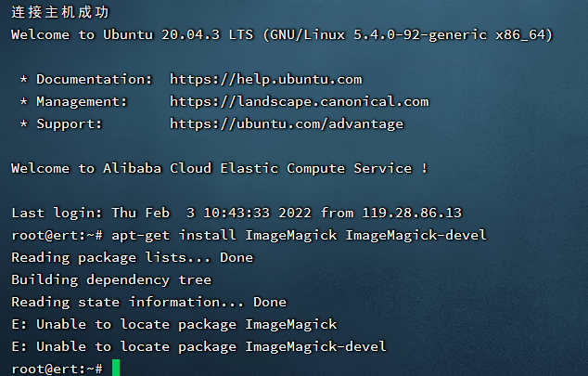Image resolution: width=588 pixels, height=376 pixels.
Task: Click the ImageMagick-devel error line
Action: click(x=198, y=346)
